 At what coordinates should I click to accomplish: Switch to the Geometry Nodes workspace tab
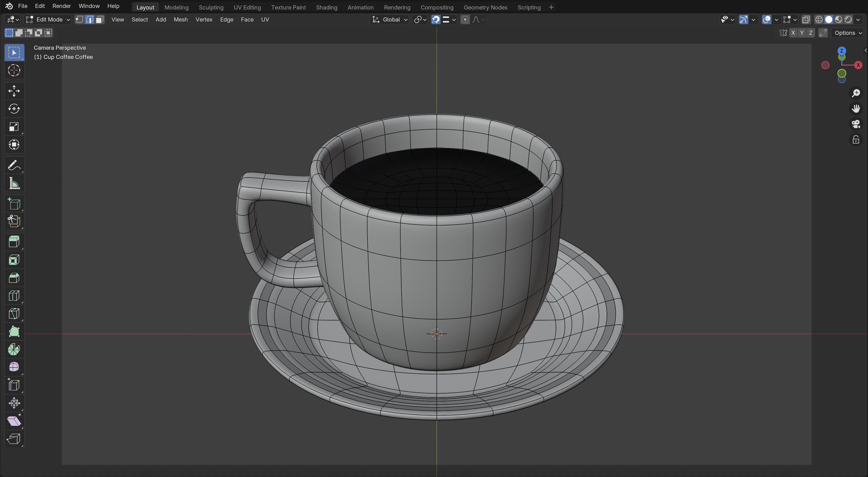pyautogui.click(x=485, y=7)
